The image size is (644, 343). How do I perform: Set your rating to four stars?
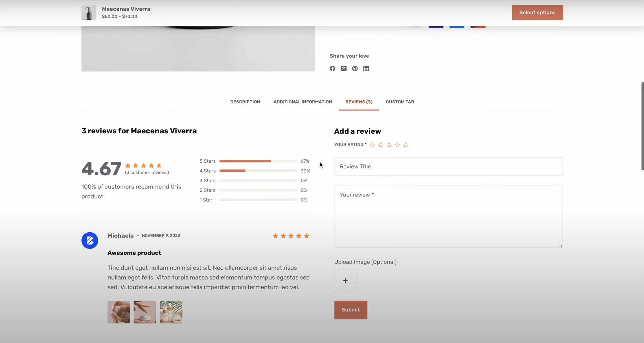tap(398, 145)
